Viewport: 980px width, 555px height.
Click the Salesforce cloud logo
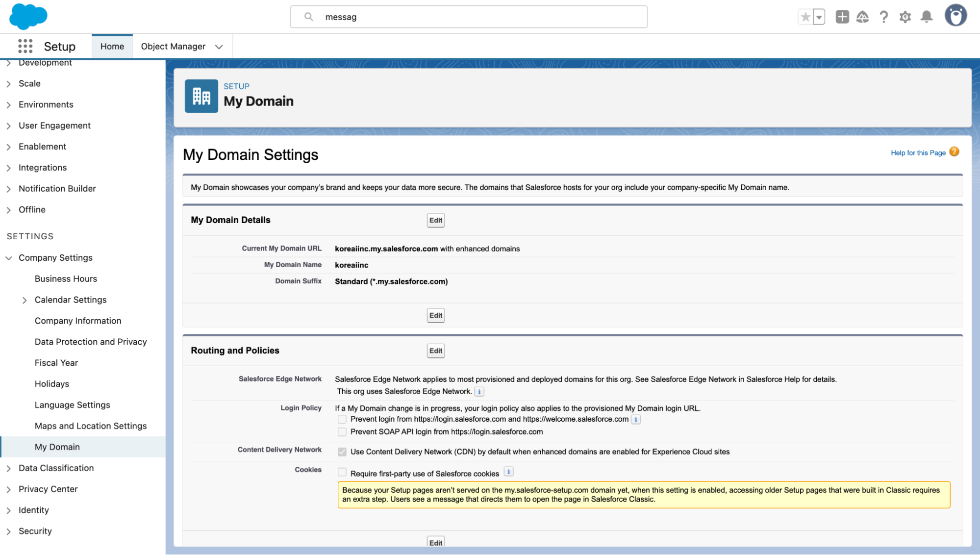[x=28, y=16]
